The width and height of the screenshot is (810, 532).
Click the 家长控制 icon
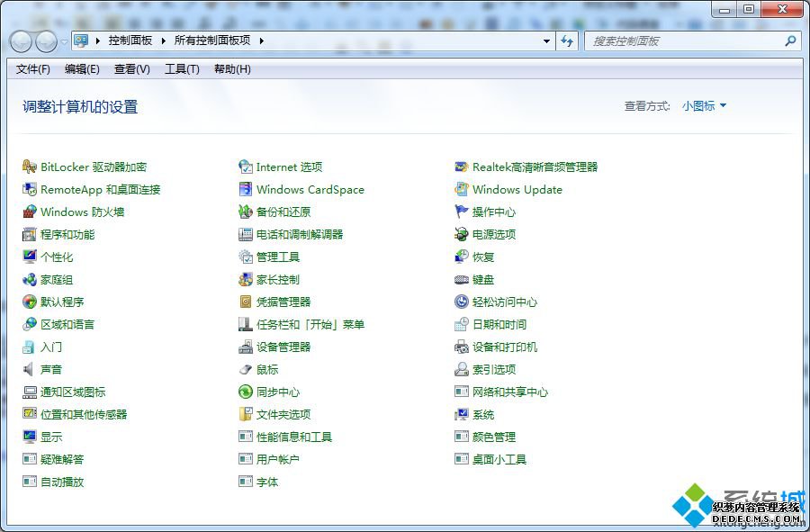tap(246, 279)
